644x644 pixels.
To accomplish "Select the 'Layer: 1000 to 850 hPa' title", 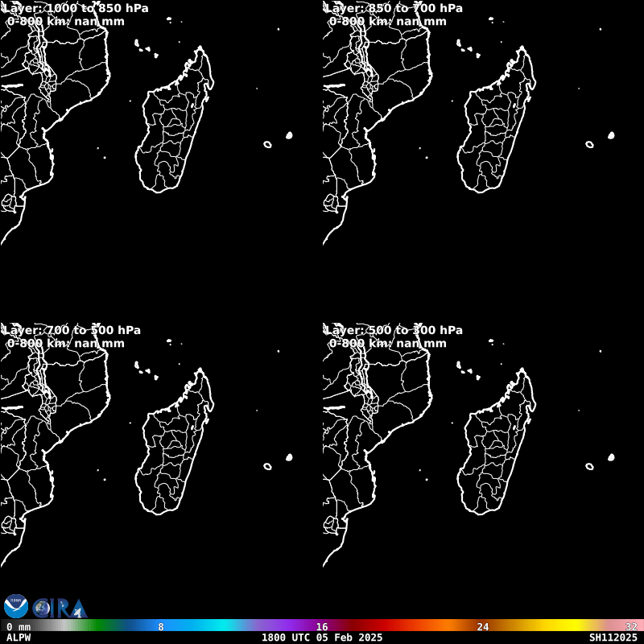I will 76,8.
